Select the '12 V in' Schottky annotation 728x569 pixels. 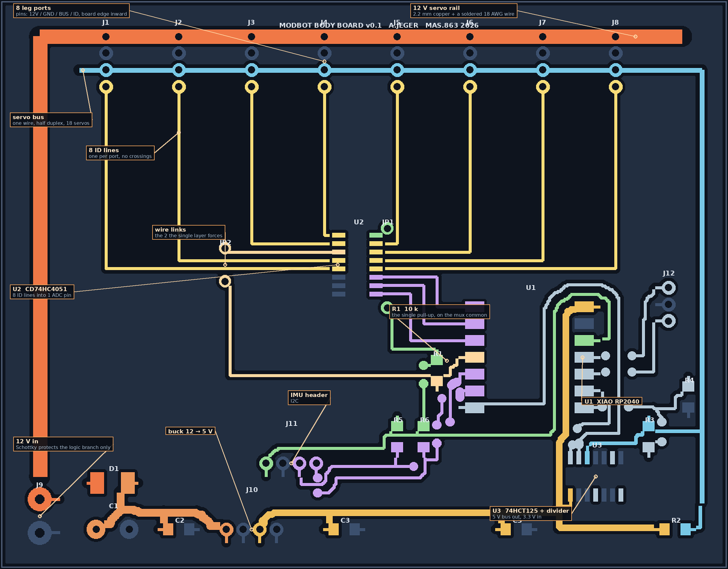coord(63,444)
